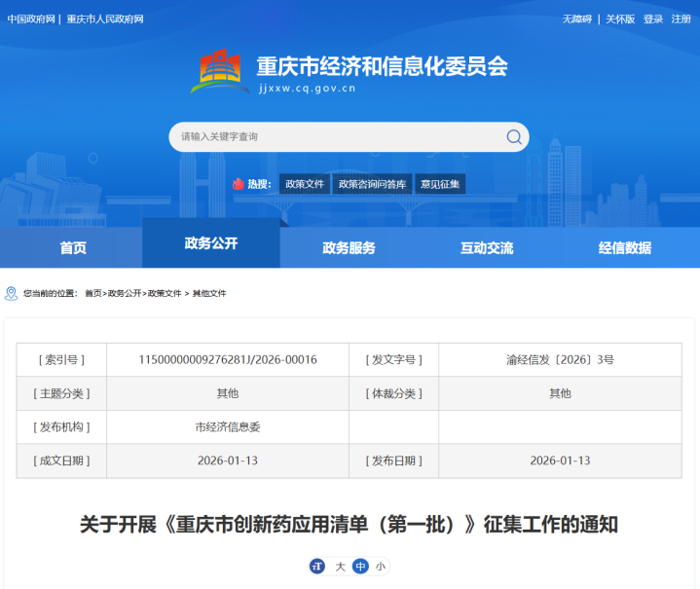Select large font size 大
This screenshot has width=700, height=589.
pyautogui.click(x=340, y=567)
